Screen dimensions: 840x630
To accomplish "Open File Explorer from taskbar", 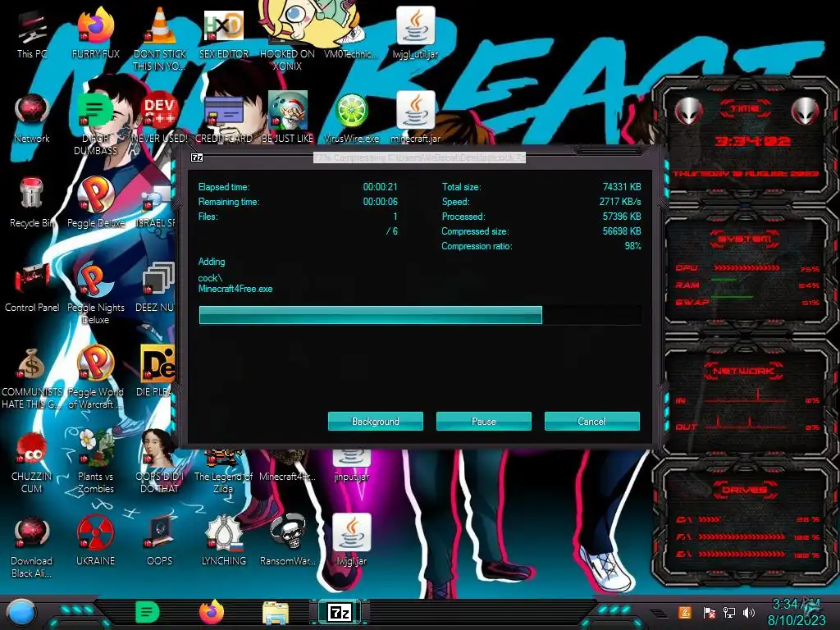I will click(276, 614).
